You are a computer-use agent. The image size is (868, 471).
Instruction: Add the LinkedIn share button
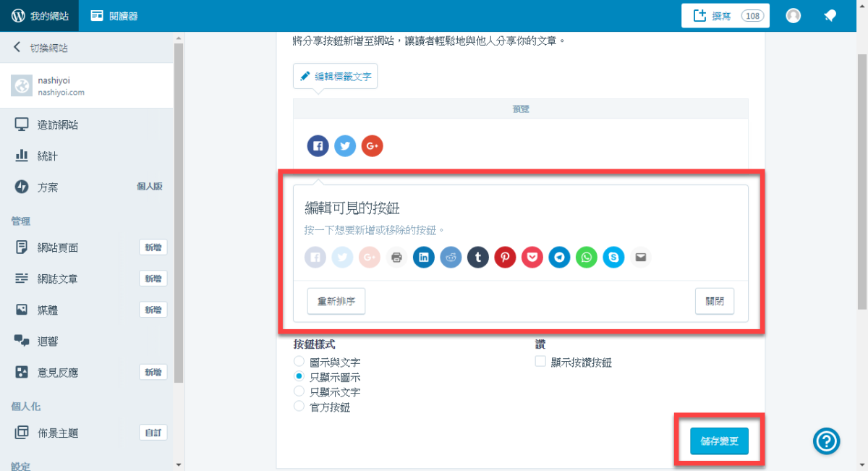[424, 257]
